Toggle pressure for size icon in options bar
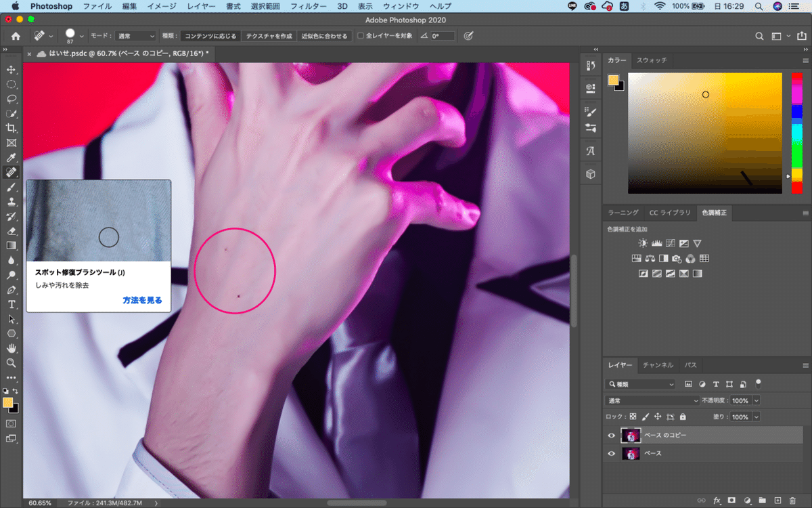This screenshot has width=812, height=508. click(468, 36)
